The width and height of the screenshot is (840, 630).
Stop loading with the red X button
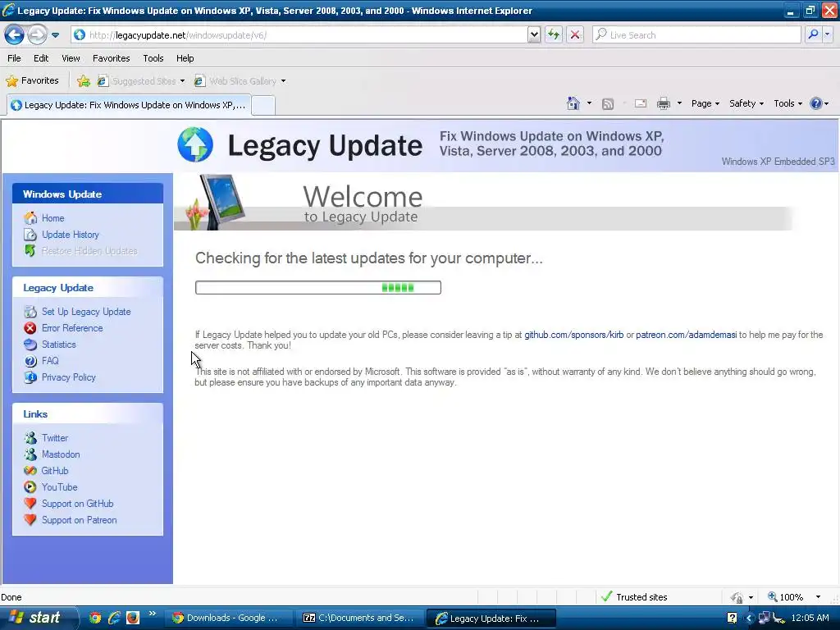(575, 34)
